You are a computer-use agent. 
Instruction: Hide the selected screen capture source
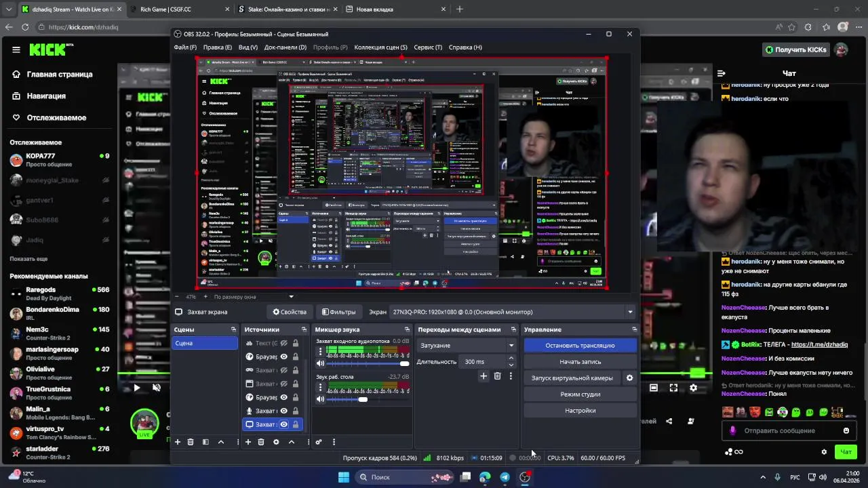point(284,424)
